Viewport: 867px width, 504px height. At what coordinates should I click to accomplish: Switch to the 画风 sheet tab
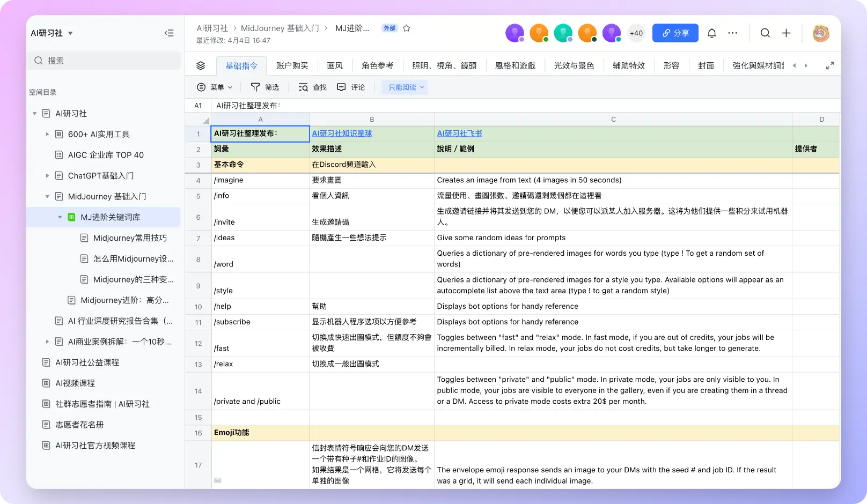click(335, 65)
